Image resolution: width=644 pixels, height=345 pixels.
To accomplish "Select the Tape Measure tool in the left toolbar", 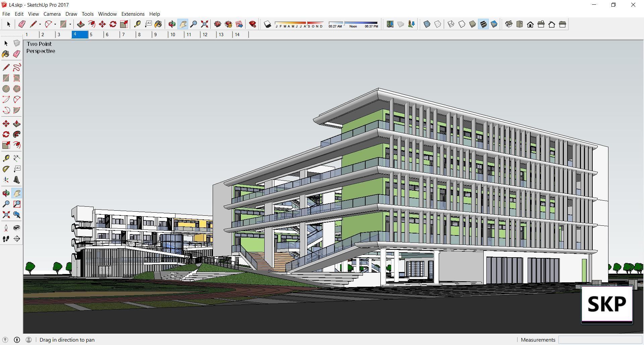I will 6,158.
